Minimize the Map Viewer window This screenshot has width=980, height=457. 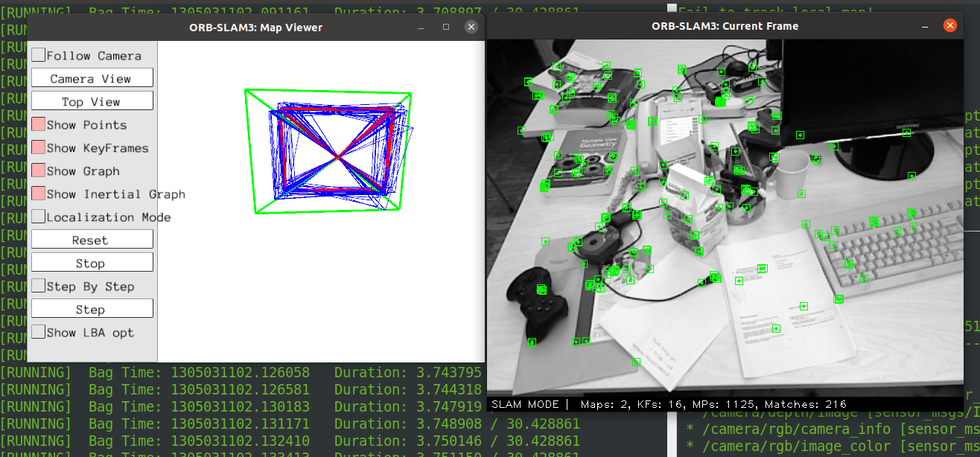421,27
